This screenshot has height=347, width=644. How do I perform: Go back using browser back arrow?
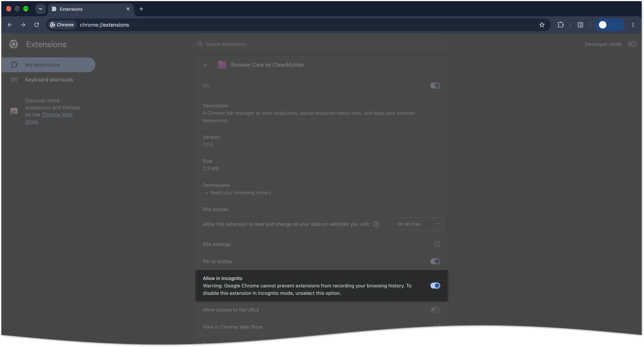pyautogui.click(x=10, y=25)
